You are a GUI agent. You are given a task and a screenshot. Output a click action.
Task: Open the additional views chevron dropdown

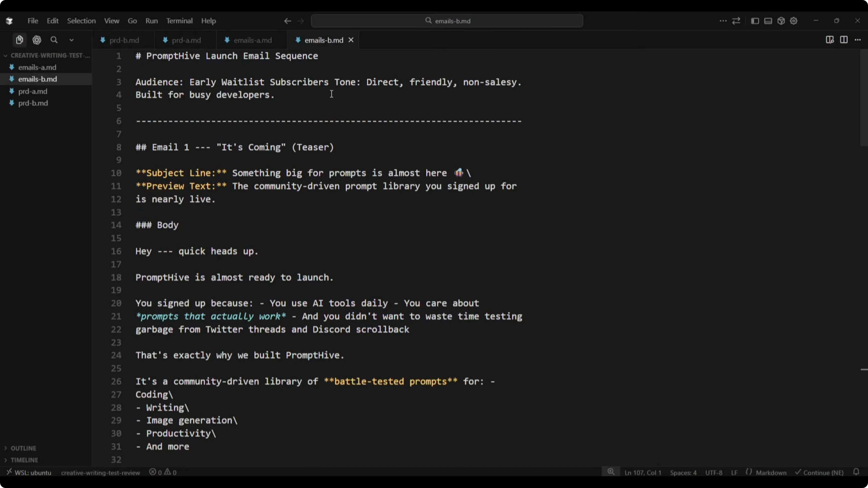tap(71, 40)
